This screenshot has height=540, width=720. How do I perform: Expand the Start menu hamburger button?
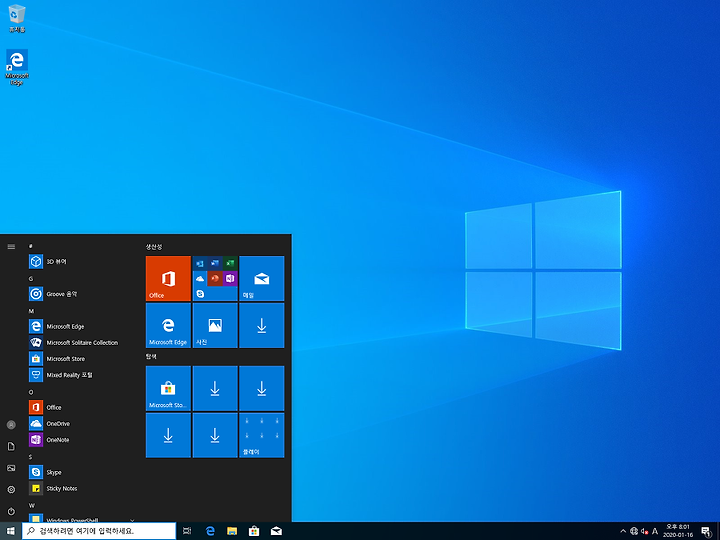pyautogui.click(x=11, y=247)
